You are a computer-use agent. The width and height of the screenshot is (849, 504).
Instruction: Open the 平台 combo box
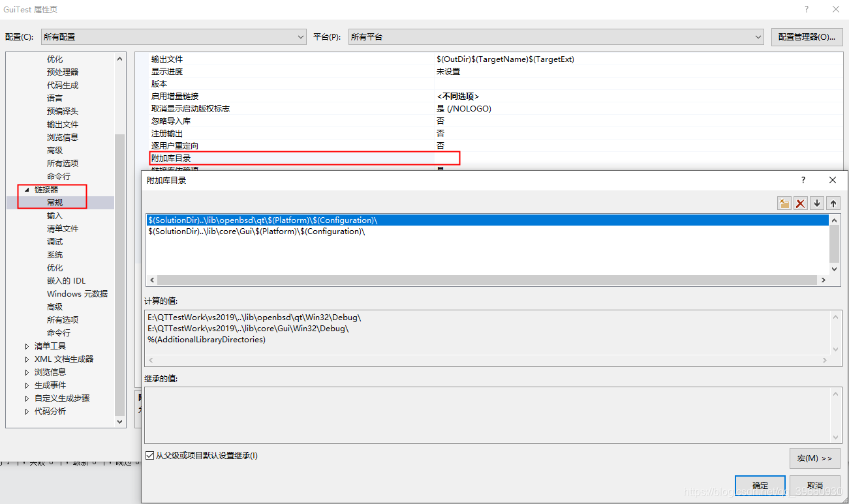556,37
